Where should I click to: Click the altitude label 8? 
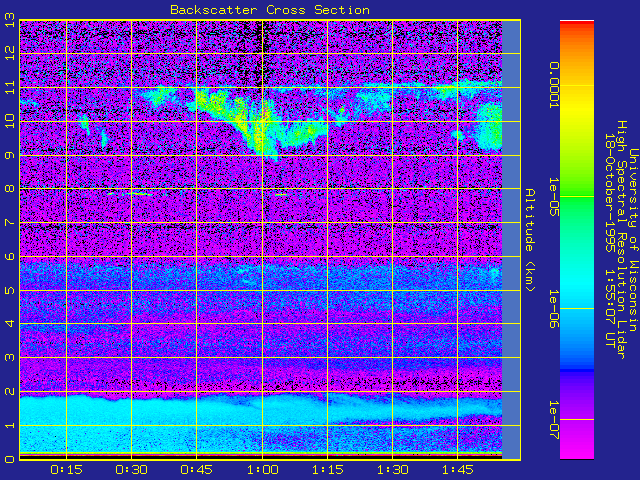point(9,189)
